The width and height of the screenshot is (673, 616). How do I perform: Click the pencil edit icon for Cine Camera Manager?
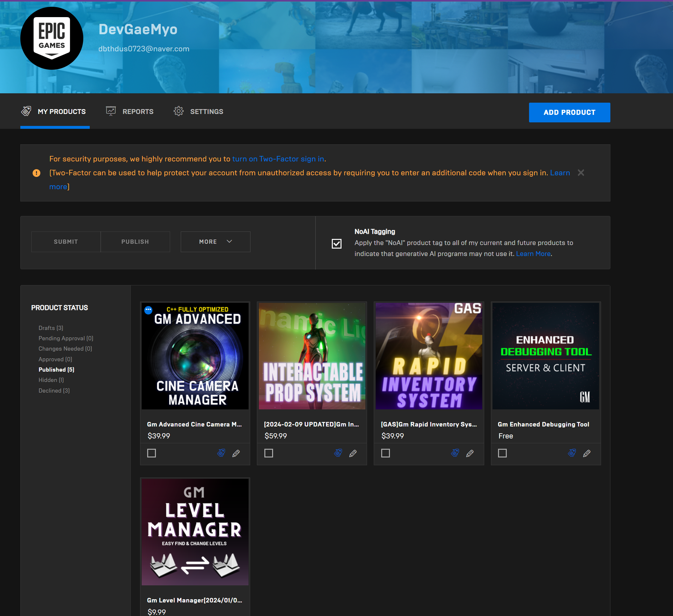point(236,453)
